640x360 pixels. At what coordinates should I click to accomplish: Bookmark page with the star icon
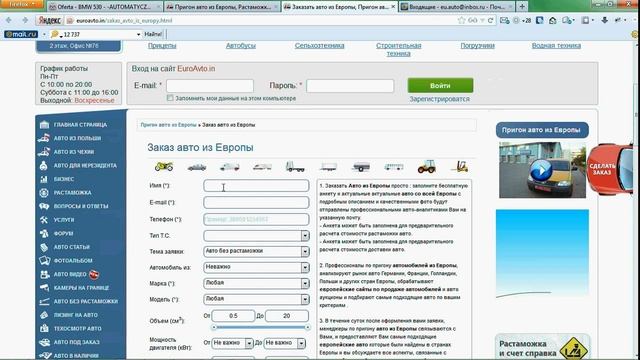pyautogui.click(x=462, y=20)
